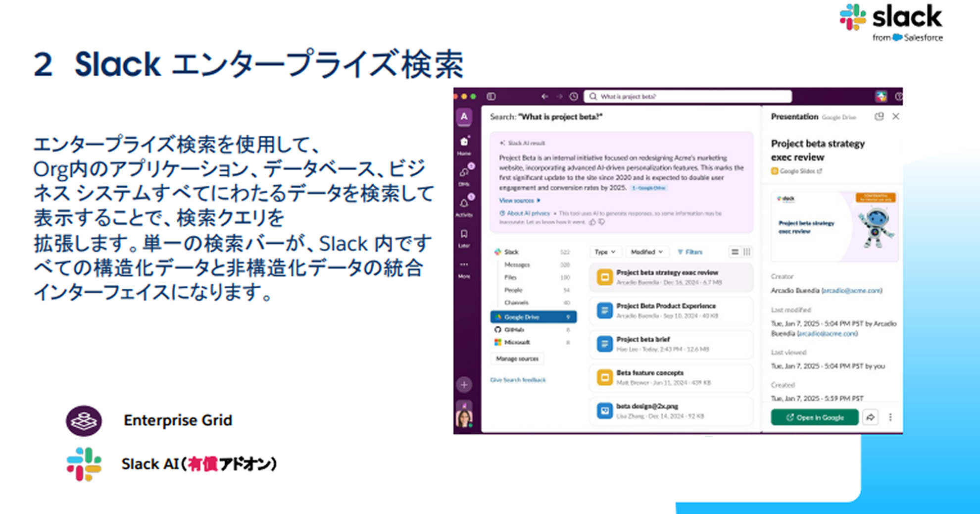980x514 pixels.
Task: Click Open in Google button
Action: [x=815, y=417]
